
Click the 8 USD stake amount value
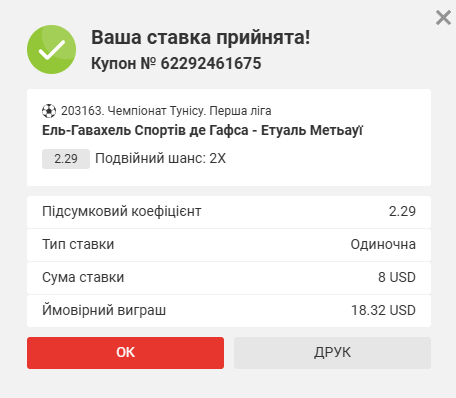coord(397,277)
